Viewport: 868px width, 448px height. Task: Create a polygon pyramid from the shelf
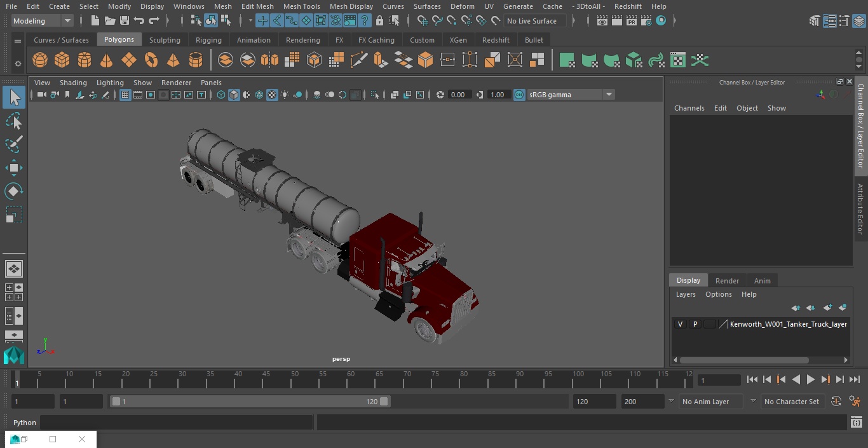click(173, 60)
